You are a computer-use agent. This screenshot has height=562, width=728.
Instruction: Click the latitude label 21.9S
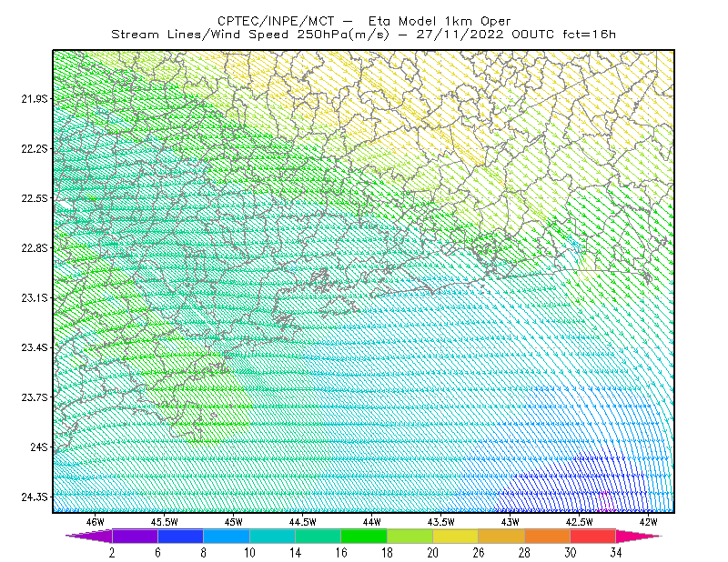(35, 99)
